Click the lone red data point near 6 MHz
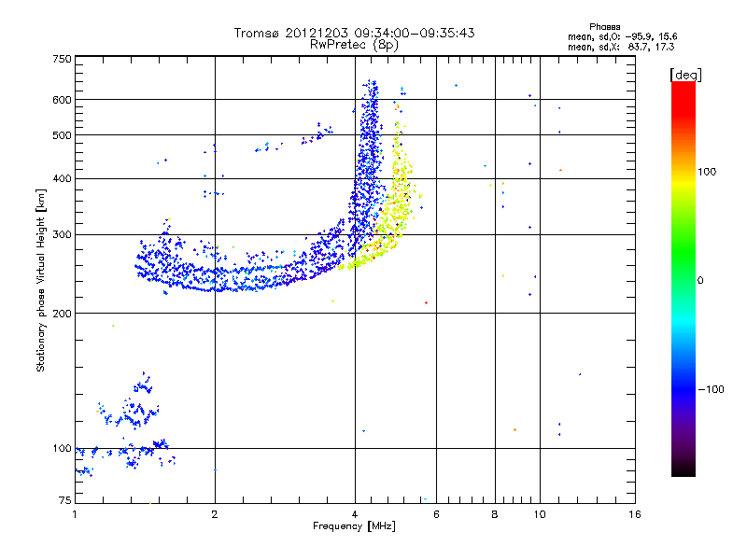The width and height of the screenshot is (747, 560). tap(426, 302)
